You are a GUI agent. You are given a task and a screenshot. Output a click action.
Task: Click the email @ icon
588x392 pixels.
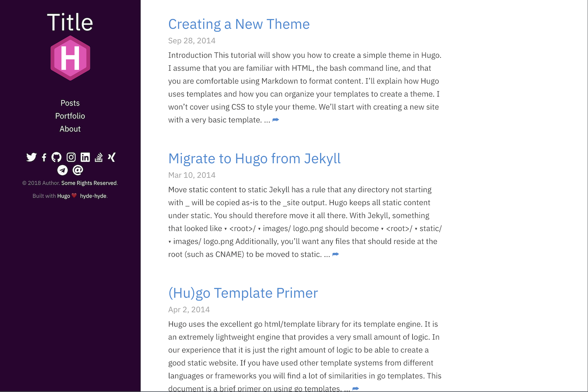(x=78, y=170)
